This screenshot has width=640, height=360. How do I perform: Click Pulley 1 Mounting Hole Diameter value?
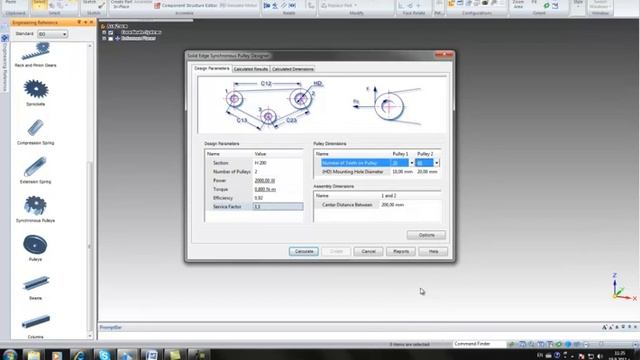pyautogui.click(x=402, y=172)
